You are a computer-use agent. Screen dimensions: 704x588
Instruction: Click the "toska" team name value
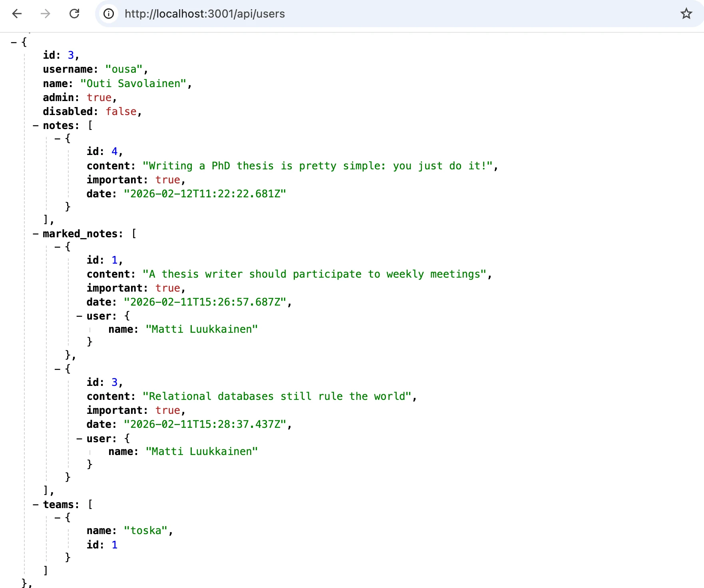point(145,530)
